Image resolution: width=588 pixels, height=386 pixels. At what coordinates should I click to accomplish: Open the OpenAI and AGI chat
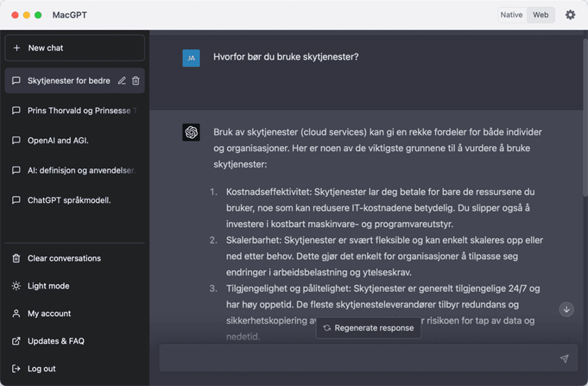(x=58, y=141)
